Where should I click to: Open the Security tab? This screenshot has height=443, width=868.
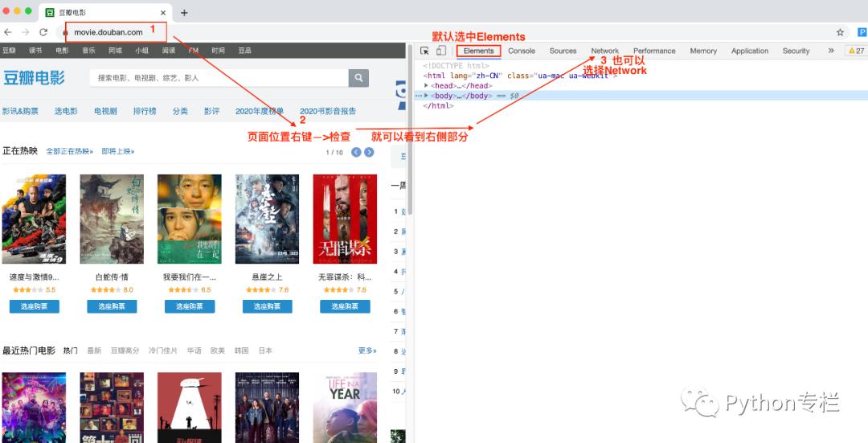[796, 51]
